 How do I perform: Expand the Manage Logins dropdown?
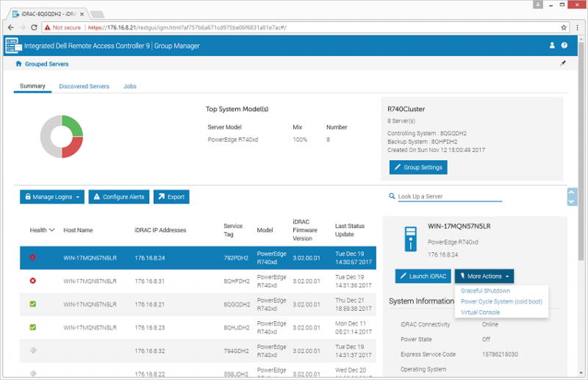click(51, 197)
